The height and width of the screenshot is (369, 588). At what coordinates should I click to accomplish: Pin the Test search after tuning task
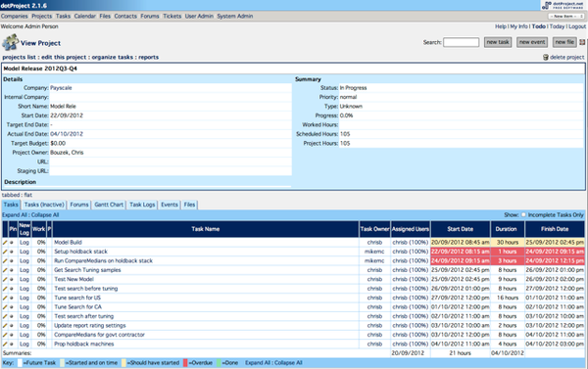12,316
